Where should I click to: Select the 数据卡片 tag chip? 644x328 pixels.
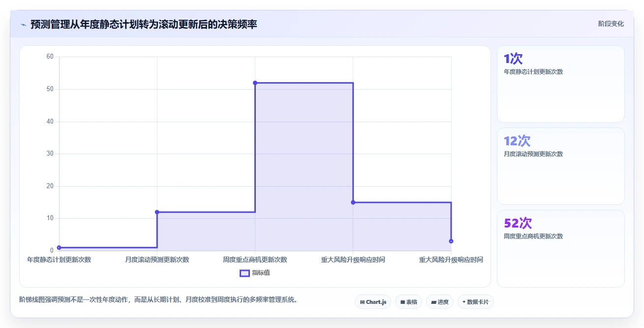(475, 302)
